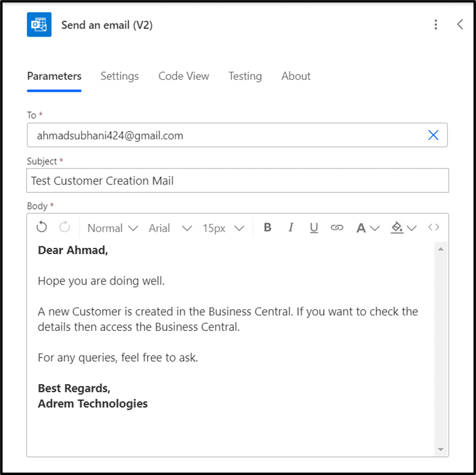Screen dimensions: 476x475
Task: Insert a hyperlink with the link icon
Action: 337,228
